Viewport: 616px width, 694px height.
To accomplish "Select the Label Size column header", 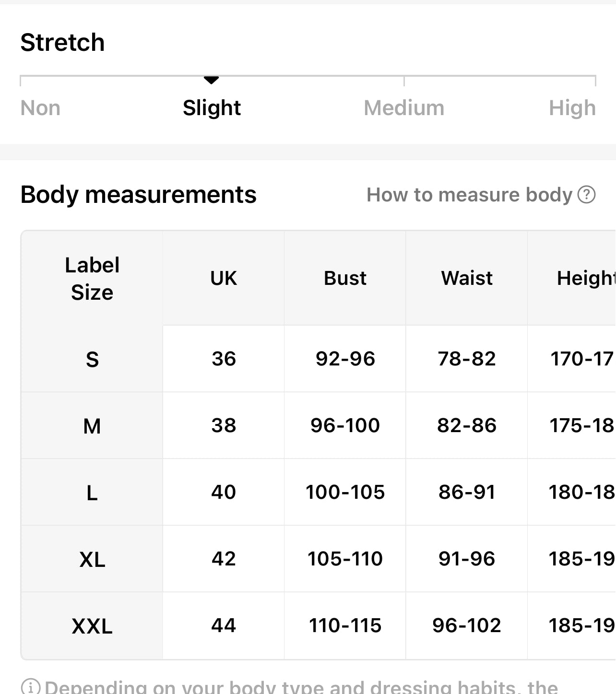I will tap(92, 279).
